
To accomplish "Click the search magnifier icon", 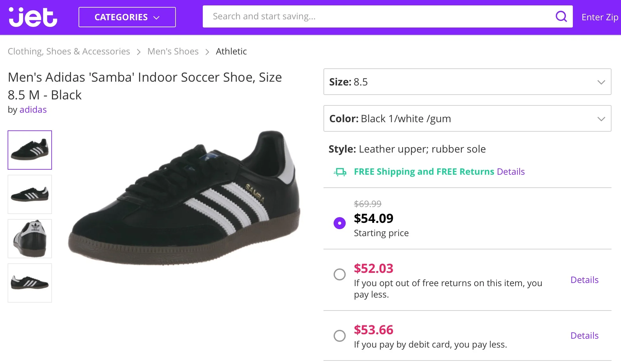I will click(561, 16).
